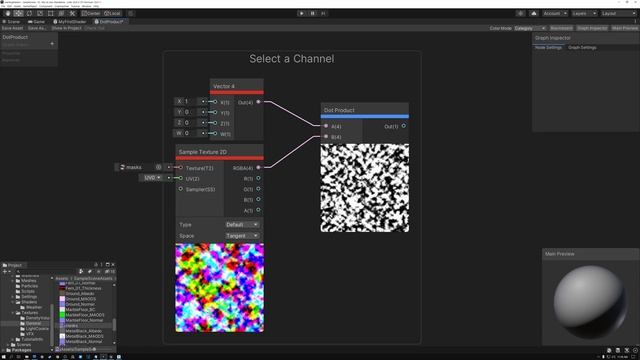Click Dot Product Out(1) output port
The image size is (640, 360).
point(404,126)
